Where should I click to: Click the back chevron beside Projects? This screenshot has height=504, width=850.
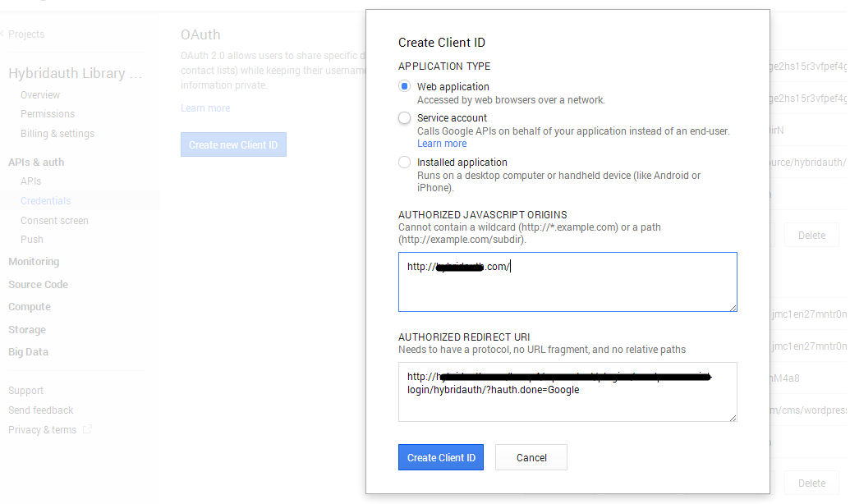2,34
